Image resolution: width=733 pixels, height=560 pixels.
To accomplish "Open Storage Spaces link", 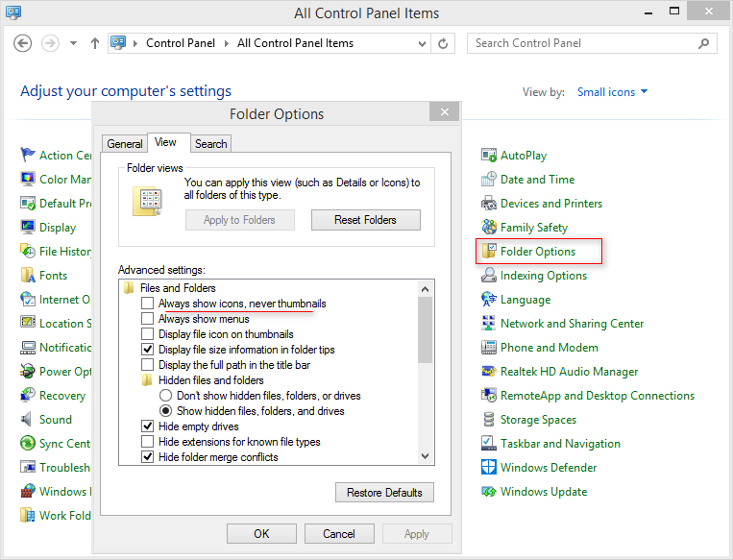I will tap(538, 420).
